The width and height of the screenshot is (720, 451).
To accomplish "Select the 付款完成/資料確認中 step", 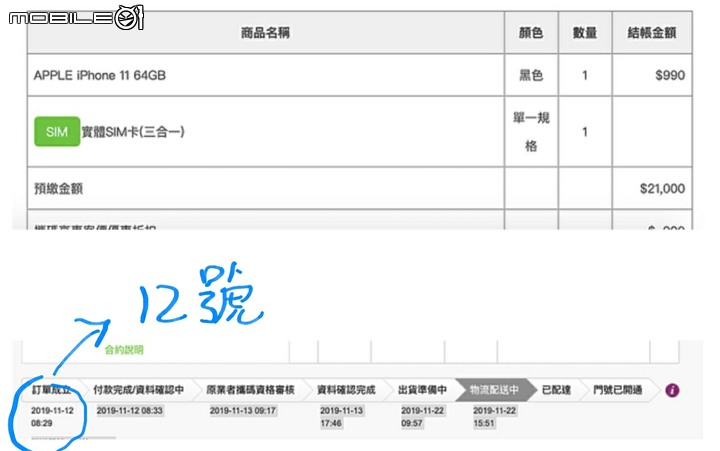I will 139,390.
